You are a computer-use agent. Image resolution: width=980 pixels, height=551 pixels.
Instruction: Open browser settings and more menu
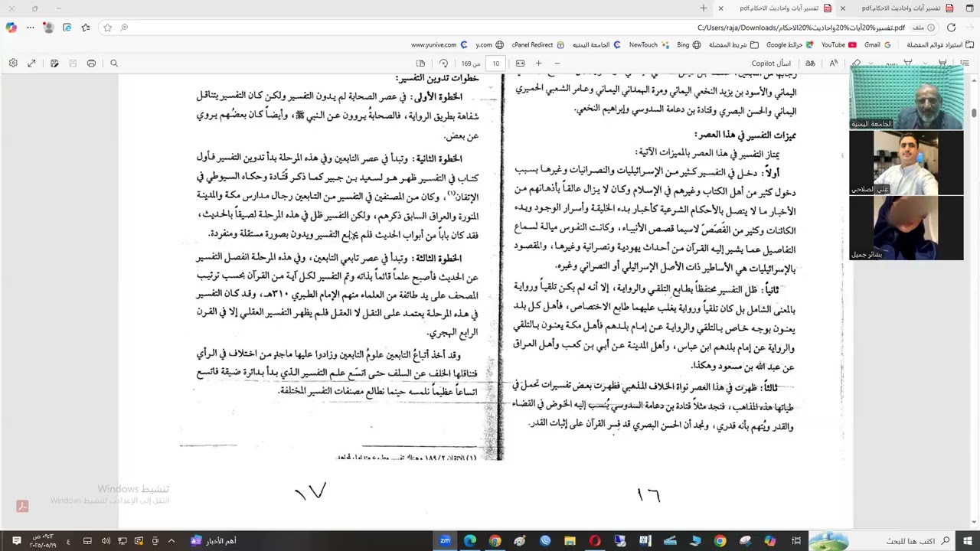[x=30, y=28]
